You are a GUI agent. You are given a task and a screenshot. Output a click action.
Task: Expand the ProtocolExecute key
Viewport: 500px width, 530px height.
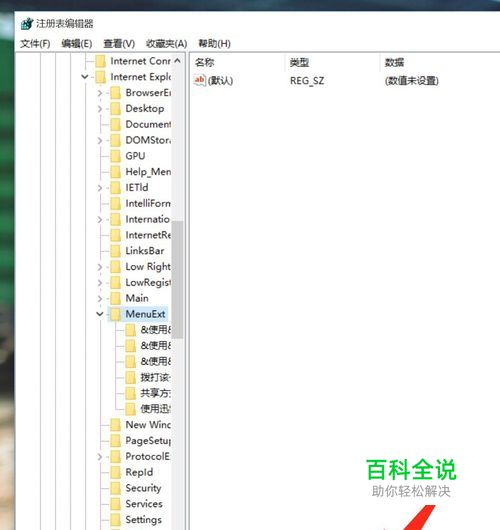tap(100, 457)
